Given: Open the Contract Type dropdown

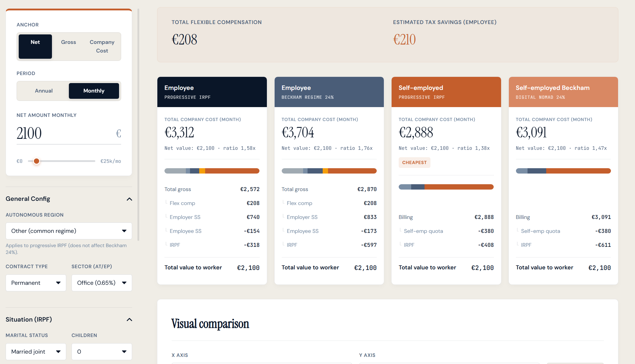Looking at the screenshot, I should pyautogui.click(x=36, y=283).
